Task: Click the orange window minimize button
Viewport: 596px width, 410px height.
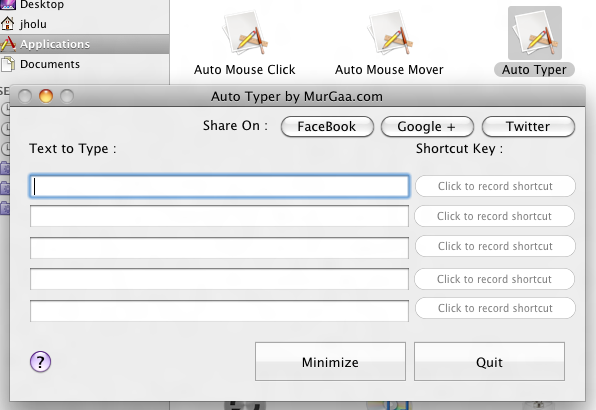Action: click(x=46, y=96)
